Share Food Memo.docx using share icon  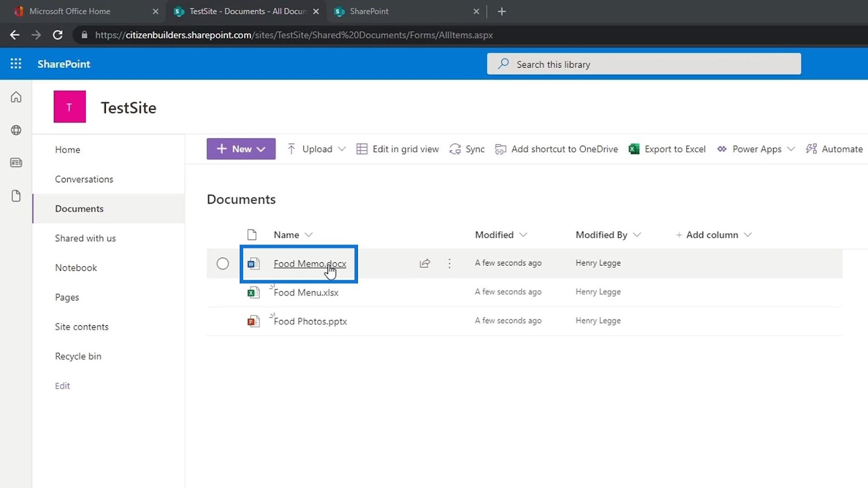coord(425,264)
